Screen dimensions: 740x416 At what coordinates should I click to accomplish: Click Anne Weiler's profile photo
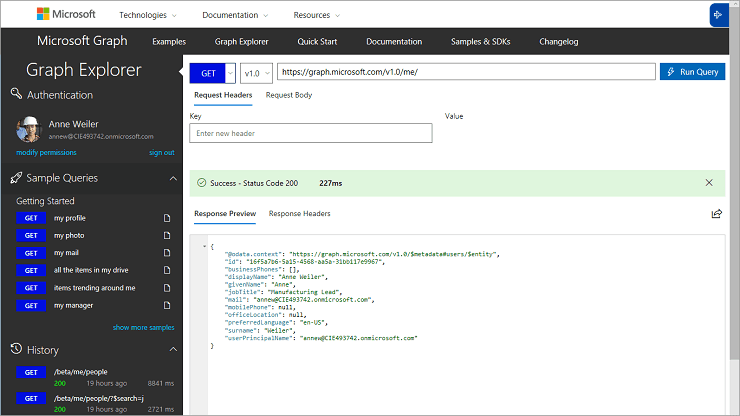click(29, 129)
